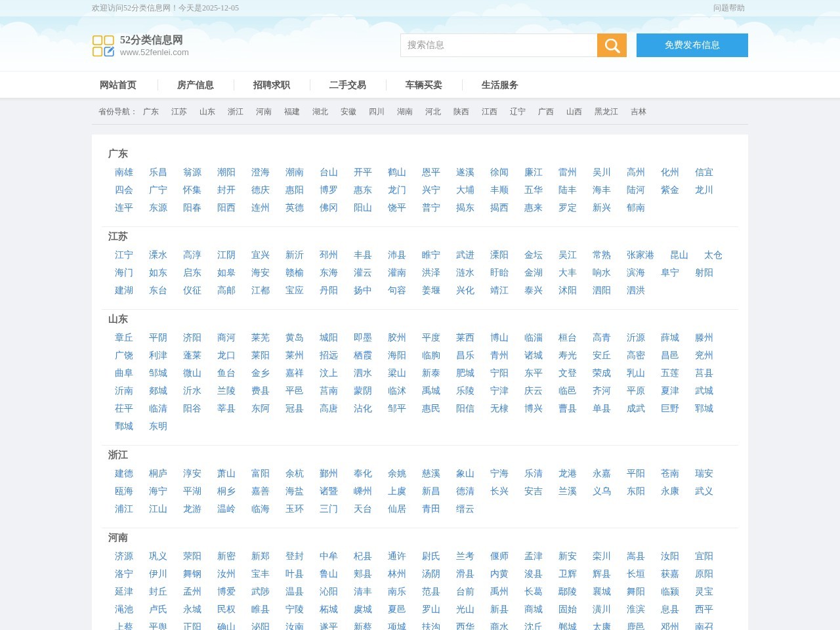Select 黑龙江 in the province navigation bar
Screen dimensions: 840x630
click(x=605, y=112)
